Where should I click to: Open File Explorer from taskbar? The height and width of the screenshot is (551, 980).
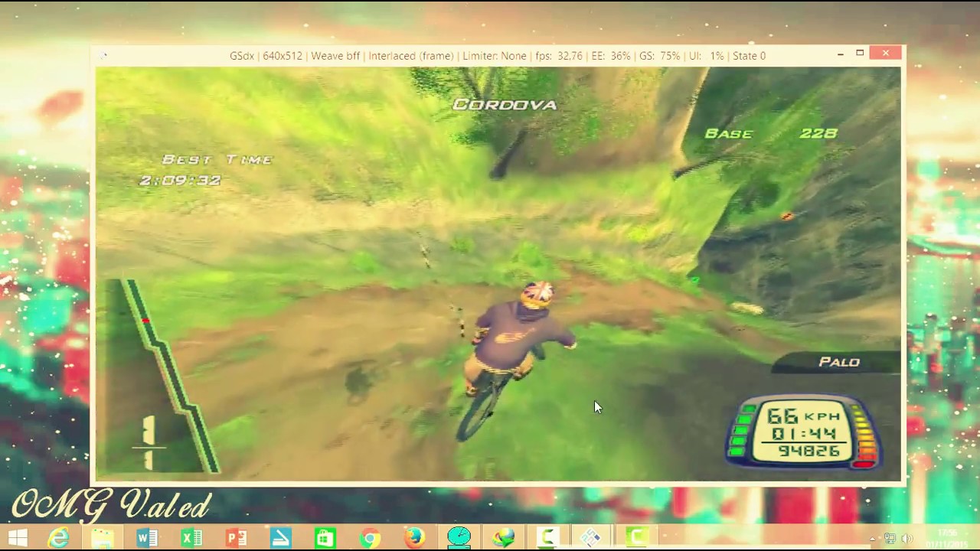(x=103, y=538)
